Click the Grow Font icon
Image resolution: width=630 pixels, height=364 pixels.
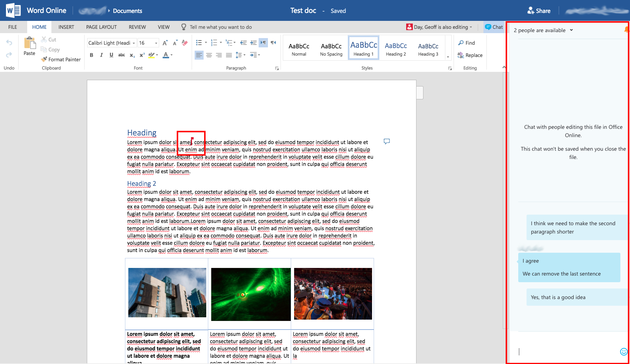(165, 43)
